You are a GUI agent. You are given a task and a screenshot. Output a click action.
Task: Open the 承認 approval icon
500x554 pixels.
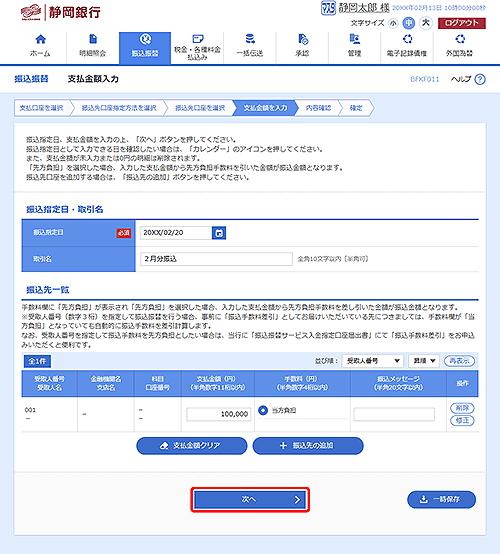tap(303, 39)
